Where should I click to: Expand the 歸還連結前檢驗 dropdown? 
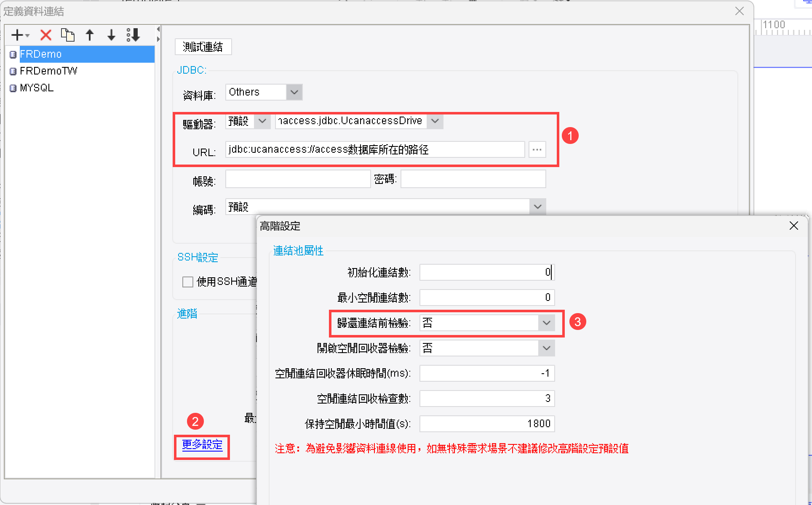click(547, 323)
